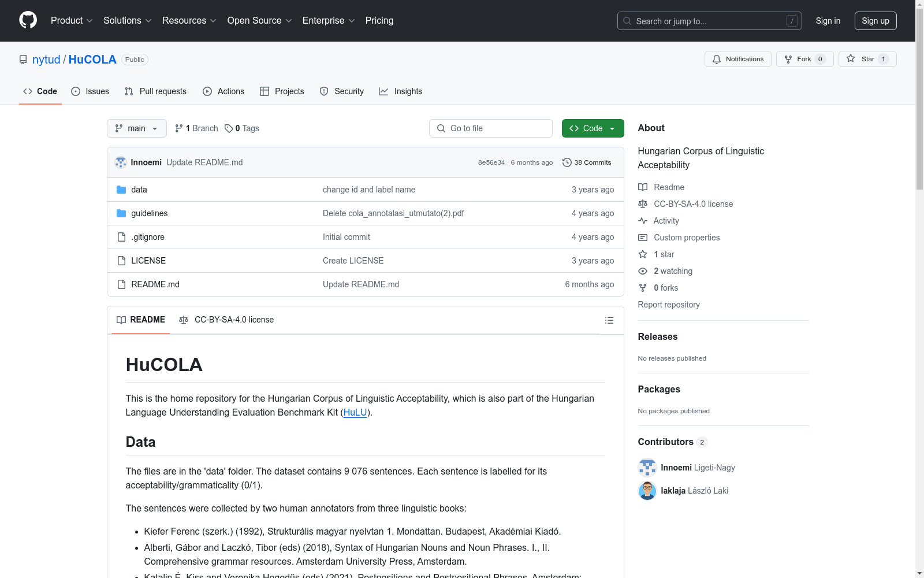The image size is (924, 578).
Task: Open the commit hash 8e56e34
Action: [491, 162]
